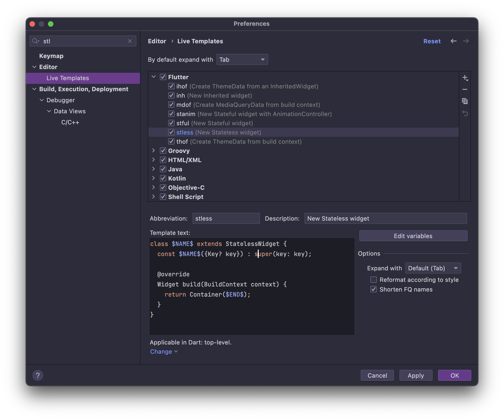Open the search options magnifier icon
This screenshot has width=504, height=420.
pos(35,41)
